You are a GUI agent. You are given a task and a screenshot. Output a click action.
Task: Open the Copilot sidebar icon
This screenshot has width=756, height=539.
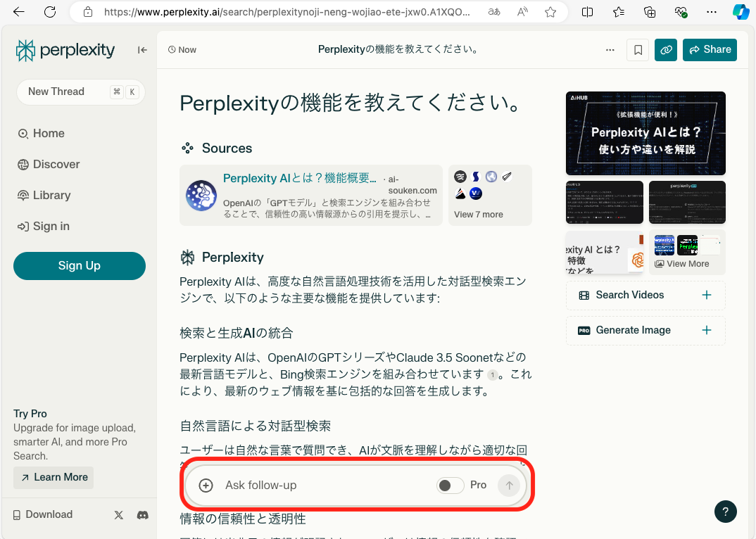[x=741, y=11]
